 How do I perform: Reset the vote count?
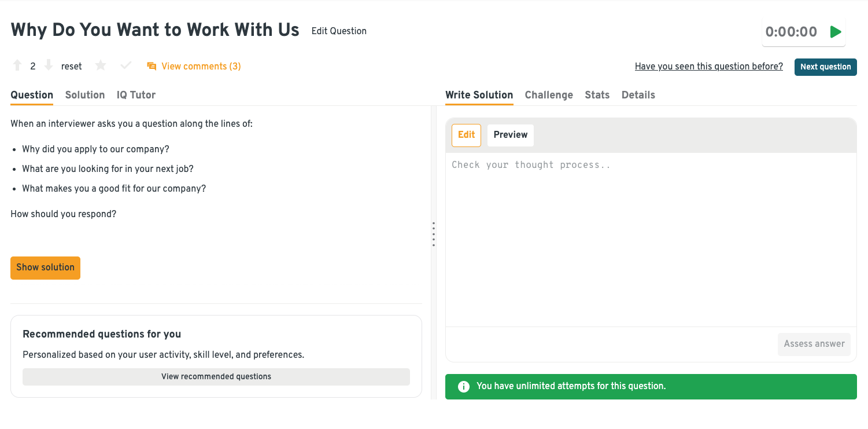pyautogui.click(x=72, y=67)
